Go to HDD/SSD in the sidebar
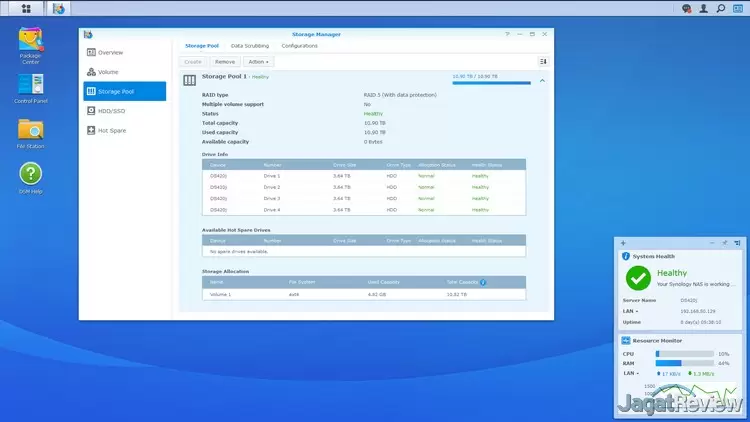Screen dimensions: 750x422 click(124, 111)
